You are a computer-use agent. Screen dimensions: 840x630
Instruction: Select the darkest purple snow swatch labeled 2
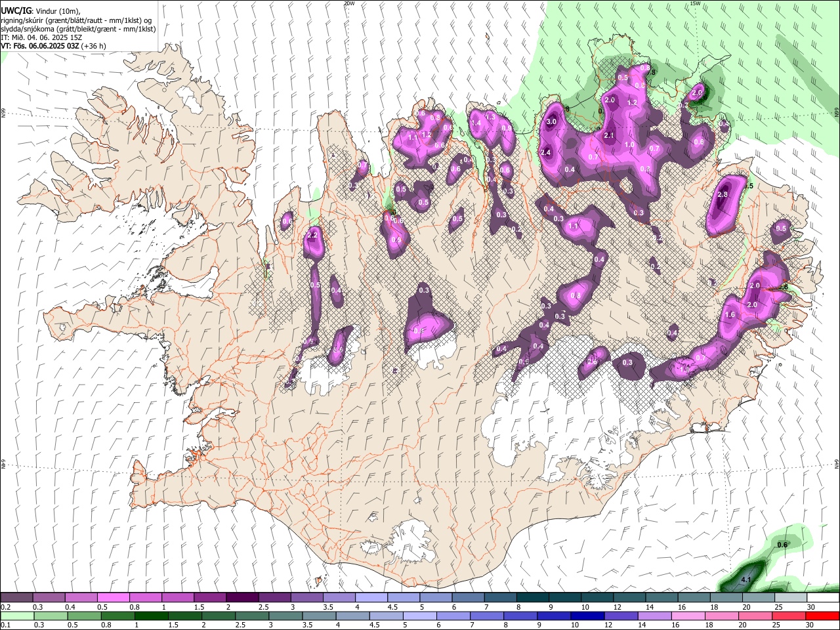coord(242,598)
